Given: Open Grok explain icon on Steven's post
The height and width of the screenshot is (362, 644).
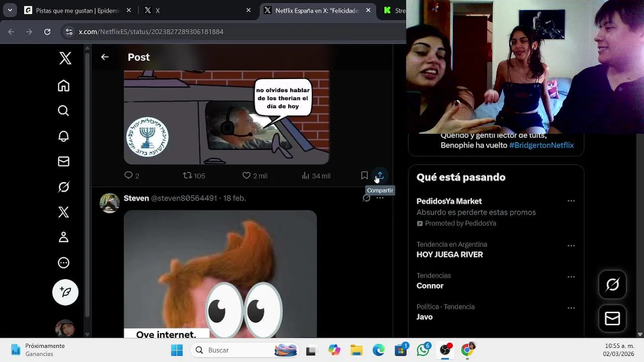Looking at the screenshot, I should click(366, 198).
